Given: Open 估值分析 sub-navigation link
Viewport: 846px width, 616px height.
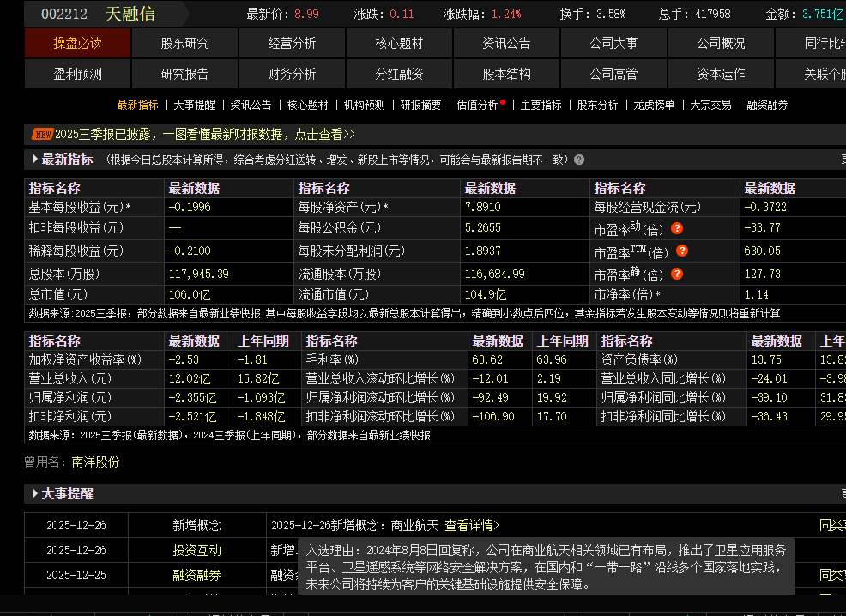Looking at the screenshot, I should [478, 105].
